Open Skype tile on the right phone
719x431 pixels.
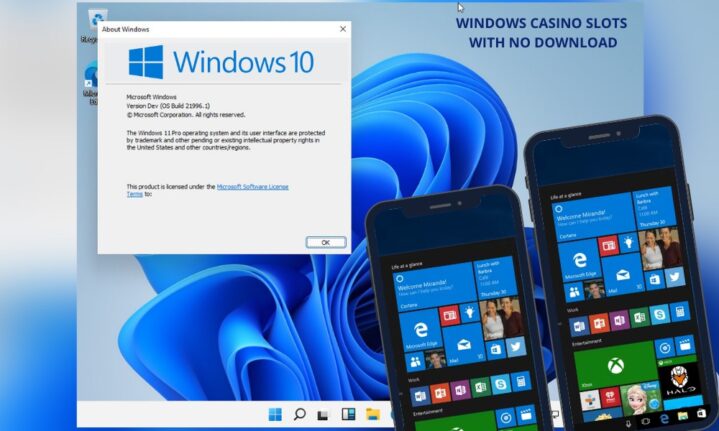pos(660,315)
